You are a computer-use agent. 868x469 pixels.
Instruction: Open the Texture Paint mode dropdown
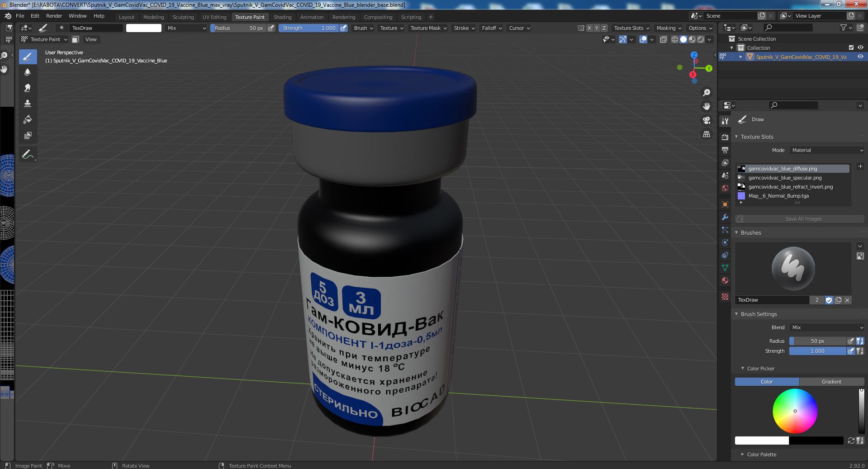(44, 39)
